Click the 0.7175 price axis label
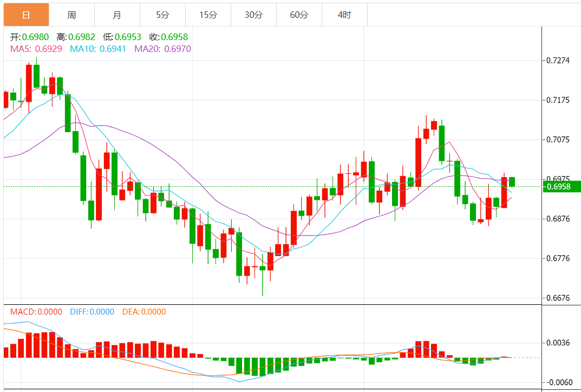Viewport: 581px width, 392px height. (x=558, y=100)
